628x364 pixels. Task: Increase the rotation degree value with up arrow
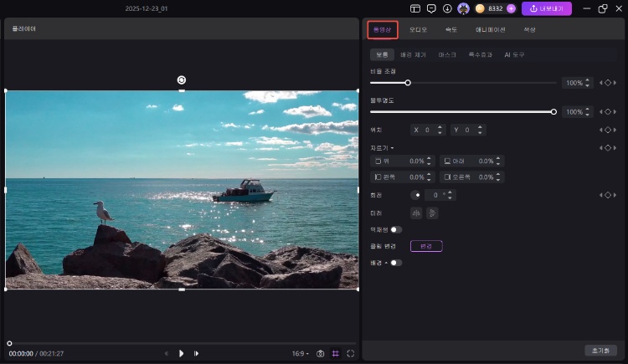tap(450, 192)
